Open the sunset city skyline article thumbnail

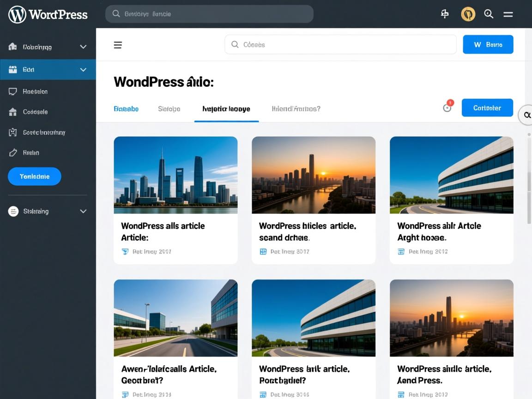coord(313,175)
